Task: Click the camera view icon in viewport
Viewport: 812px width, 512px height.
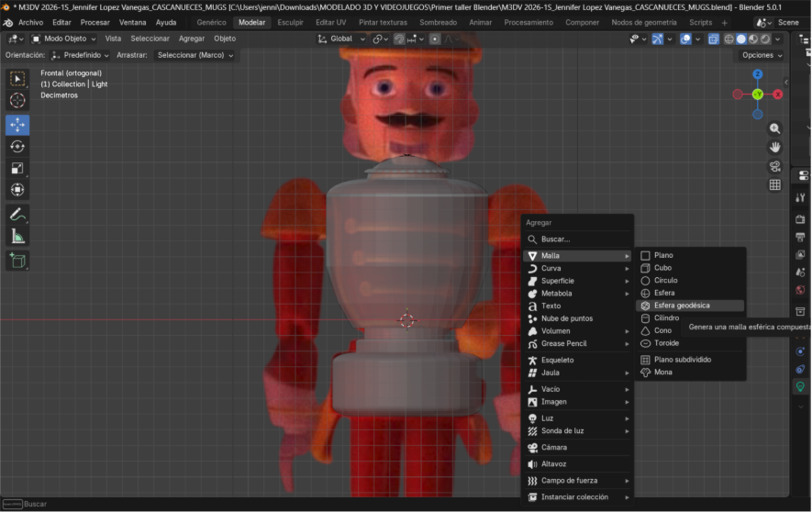Action: point(775,166)
